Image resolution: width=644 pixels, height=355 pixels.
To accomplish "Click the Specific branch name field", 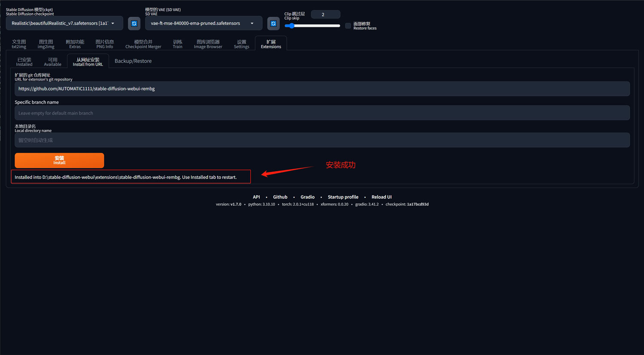I will click(322, 113).
